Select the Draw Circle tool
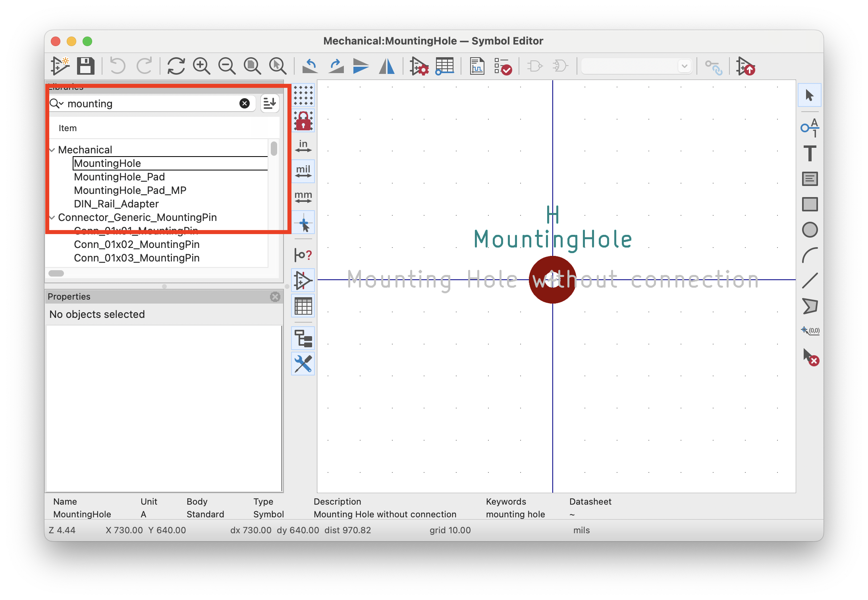This screenshot has width=868, height=600. (809, 230)
